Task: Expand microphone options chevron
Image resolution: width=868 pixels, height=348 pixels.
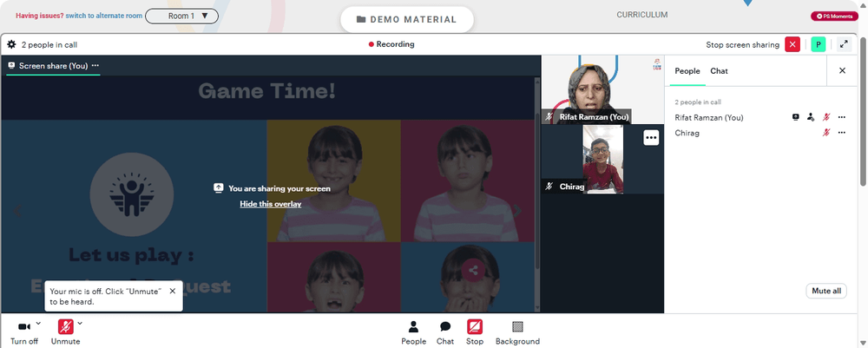Action: (x=80, y=323)
